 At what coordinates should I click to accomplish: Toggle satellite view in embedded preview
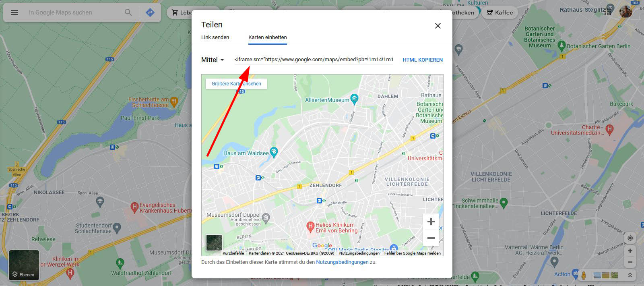214,243
